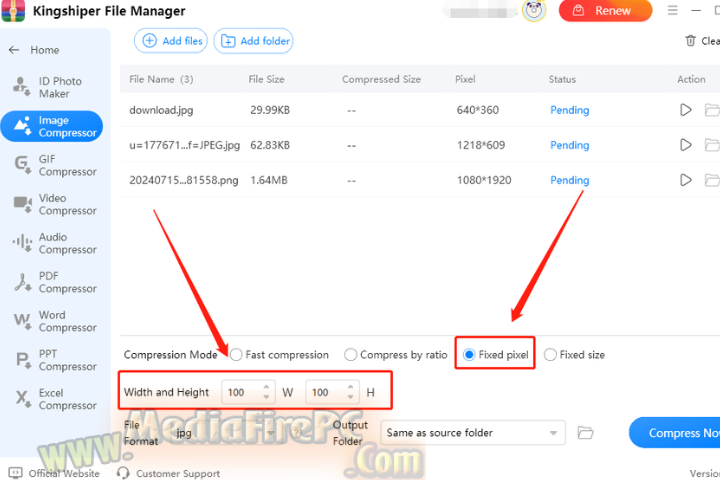Click the Pixel column header

click(465, 79)
